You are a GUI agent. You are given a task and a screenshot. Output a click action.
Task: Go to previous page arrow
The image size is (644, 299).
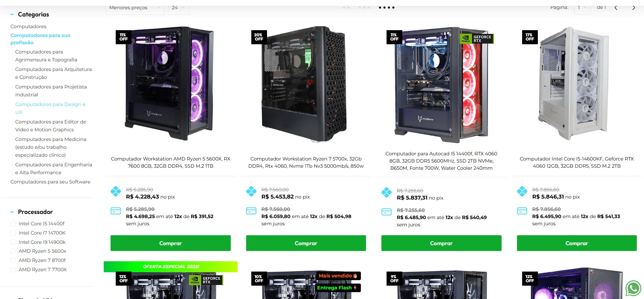tap(616, 8)
